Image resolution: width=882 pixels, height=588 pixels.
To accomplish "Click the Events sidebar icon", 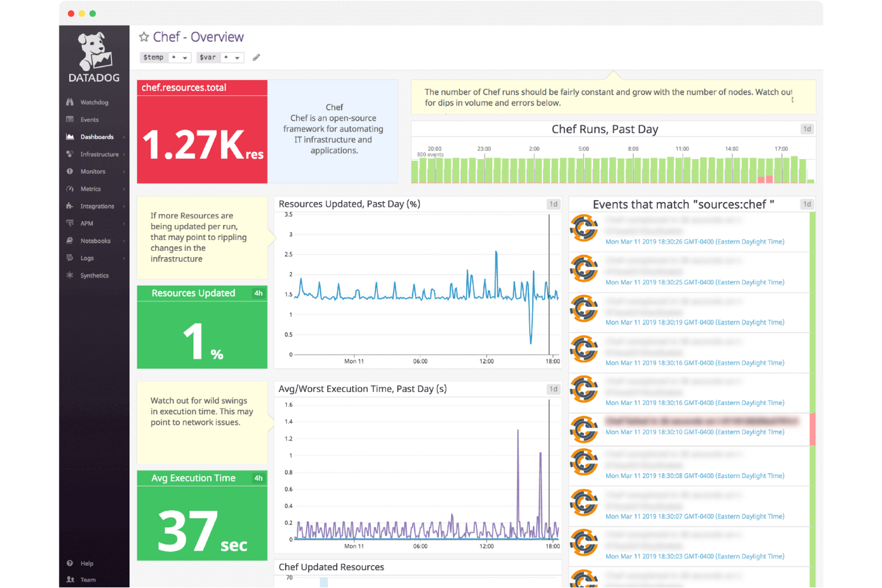I will (70, 120).
